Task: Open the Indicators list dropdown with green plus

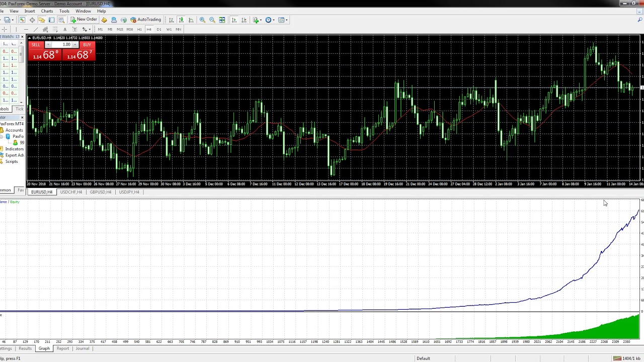Action: coord(257,20)
